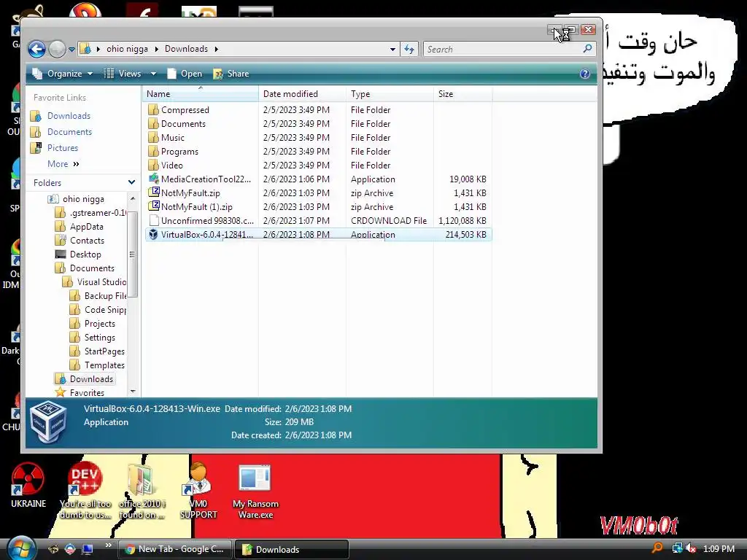The image size is (747, 560).
Task: Open Explorer help icon
Action: pos(585,74)
